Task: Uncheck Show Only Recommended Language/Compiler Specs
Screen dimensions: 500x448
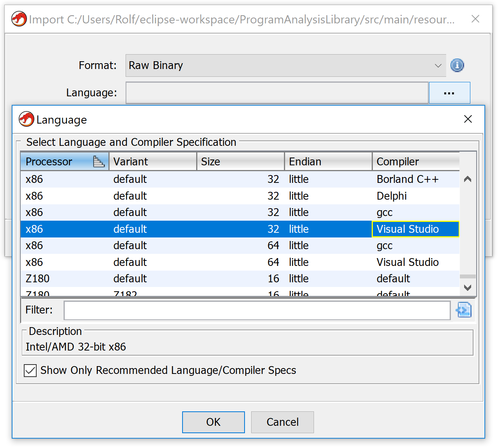Action: click(30, 370)
